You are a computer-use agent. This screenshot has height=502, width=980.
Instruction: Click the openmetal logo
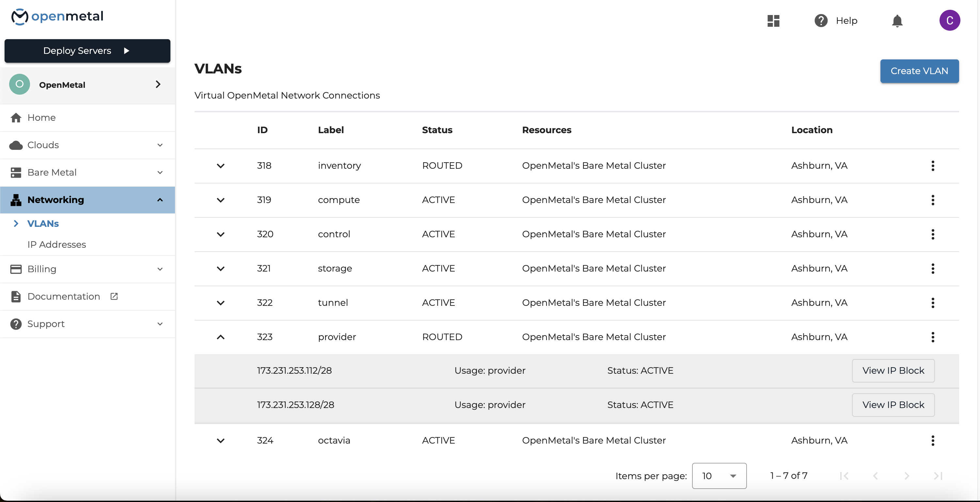coord(57,16)
